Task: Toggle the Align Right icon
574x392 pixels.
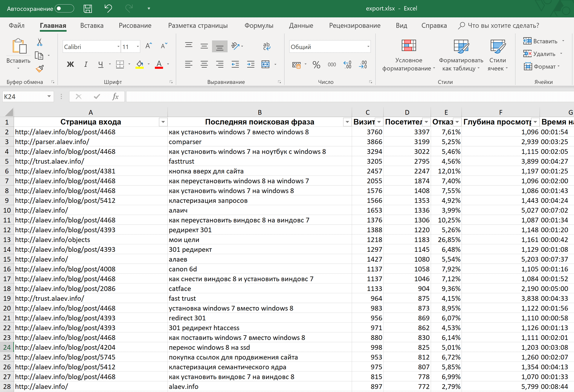Action: tap(220, 64)
